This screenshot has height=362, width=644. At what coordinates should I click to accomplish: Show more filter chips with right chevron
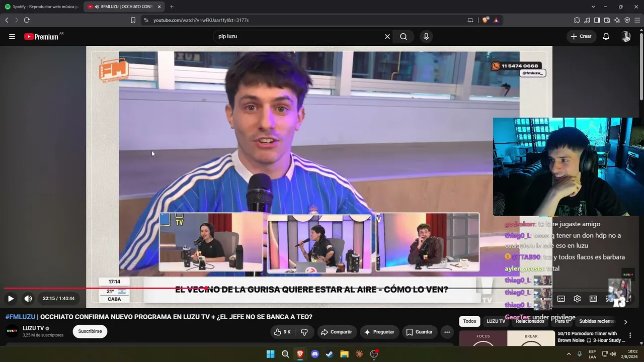pos(625,322)
